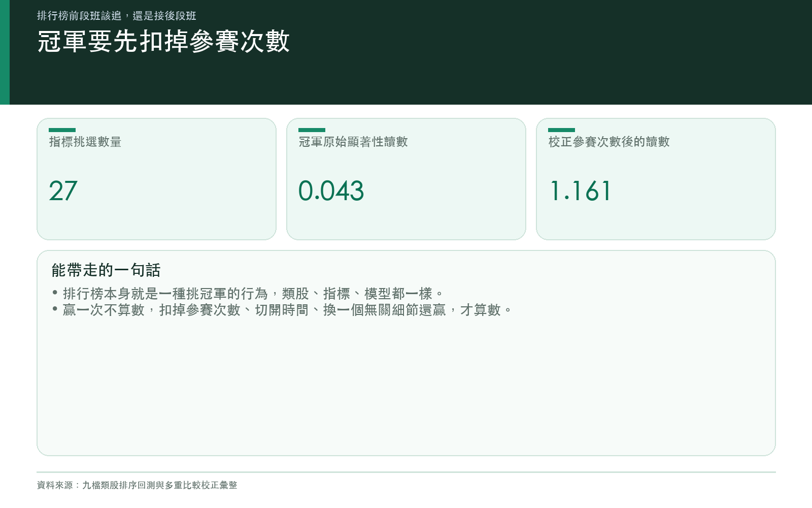Select the subtitle 排行榜前段班該追,還是接後段班

tap(117, 16)
